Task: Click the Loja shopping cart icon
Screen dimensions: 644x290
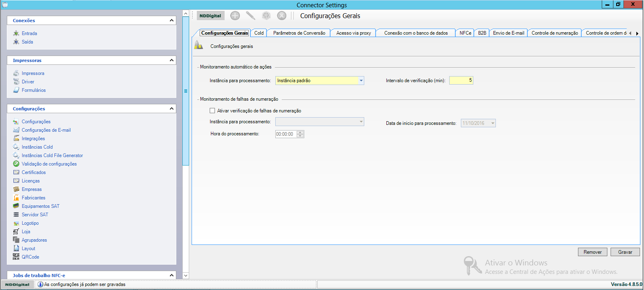Action: click(16, 232)
